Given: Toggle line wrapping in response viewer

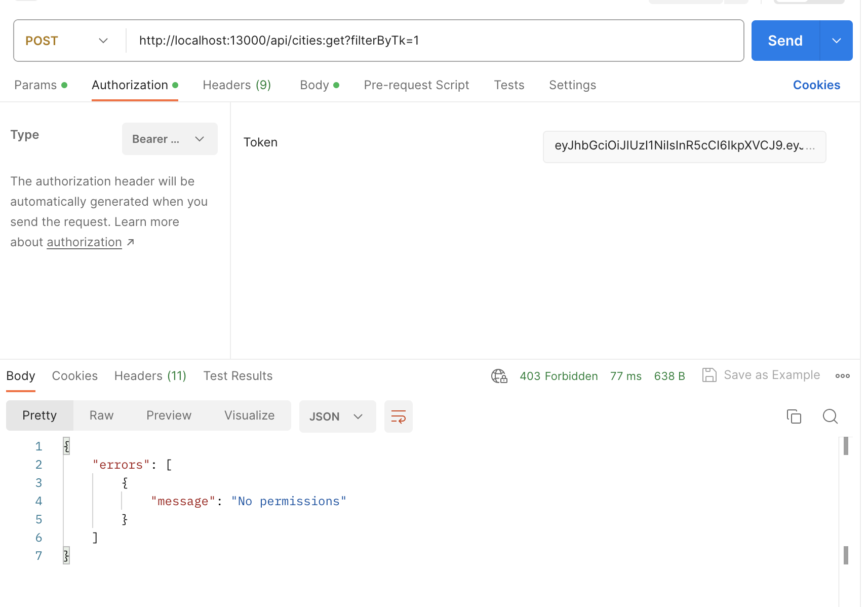Looking at the screenshot, I should pyautogui.click(x=398, y=416).
